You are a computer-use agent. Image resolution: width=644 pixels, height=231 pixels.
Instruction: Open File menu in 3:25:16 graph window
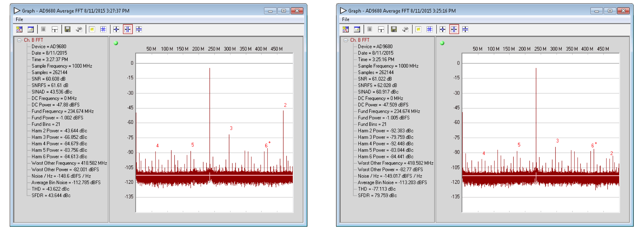[346, 19]
